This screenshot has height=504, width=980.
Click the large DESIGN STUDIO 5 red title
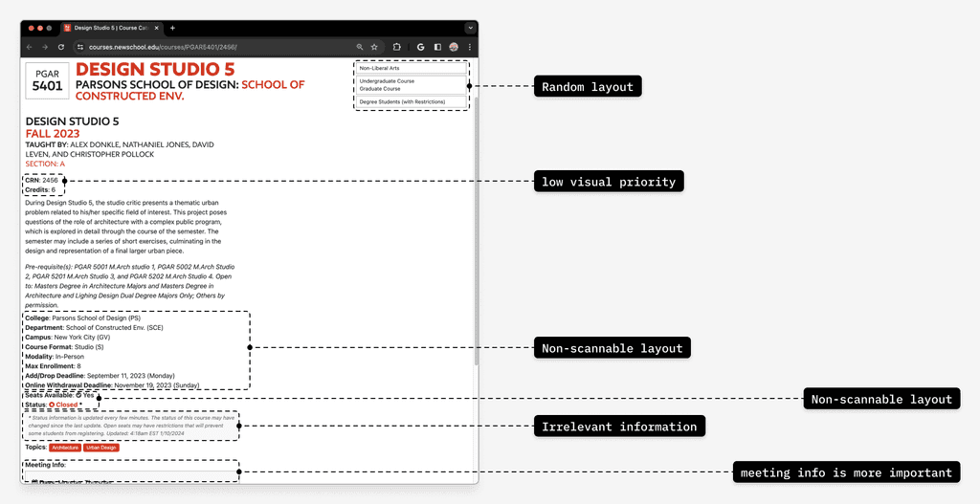pyautogui.click(x=155, y=69)
